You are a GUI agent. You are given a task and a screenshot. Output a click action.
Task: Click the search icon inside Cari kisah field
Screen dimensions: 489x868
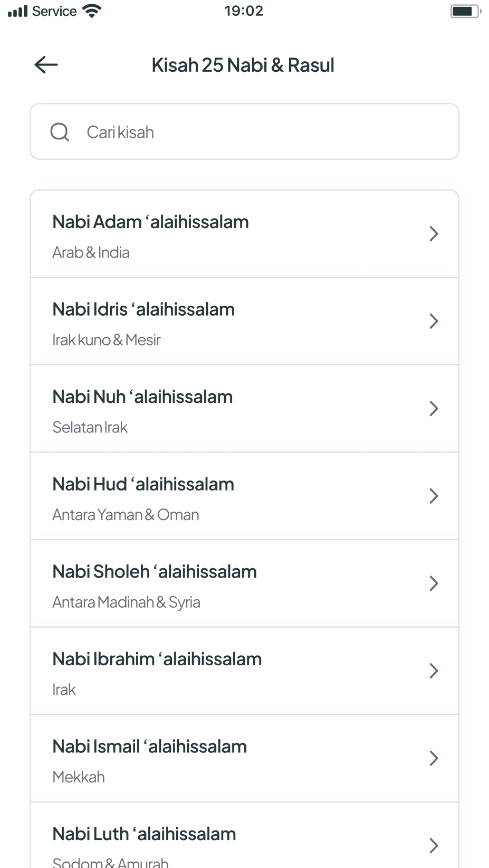point(59,131)
